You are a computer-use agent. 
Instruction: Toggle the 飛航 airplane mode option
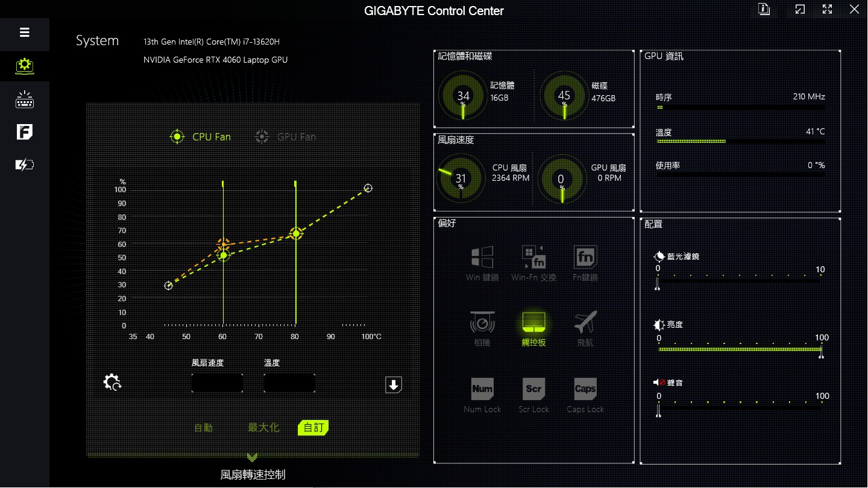tap(585, 329)
